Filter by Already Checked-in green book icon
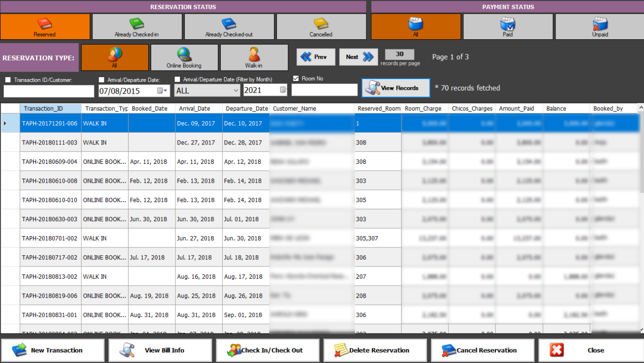The height and width of the screenshot is (363, 644). point(136,24)
